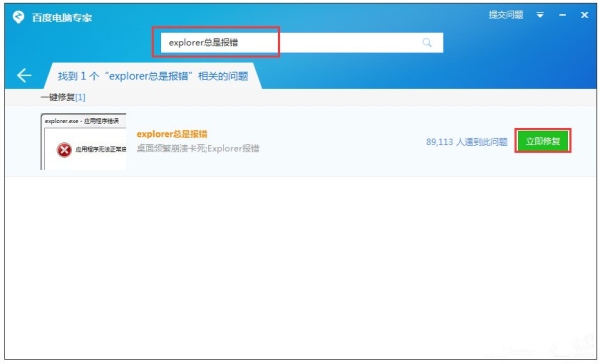
Task: Select the 找到 1 个 results tab
Action: point(153,76)
